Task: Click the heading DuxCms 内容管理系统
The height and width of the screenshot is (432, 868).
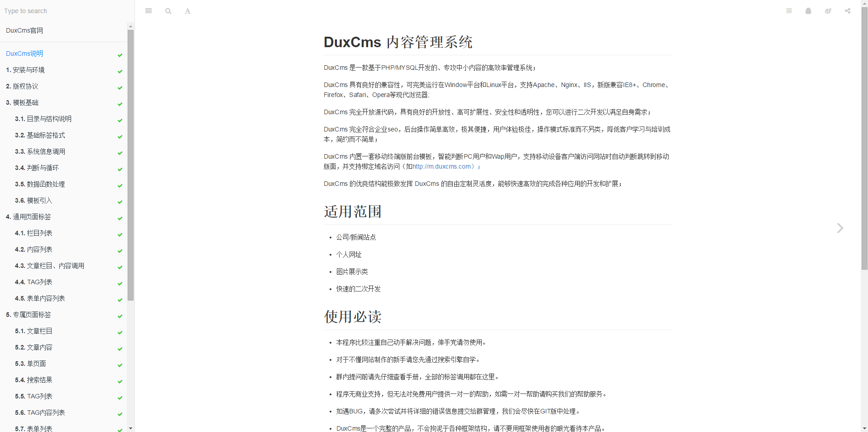Action: [398, 42]
